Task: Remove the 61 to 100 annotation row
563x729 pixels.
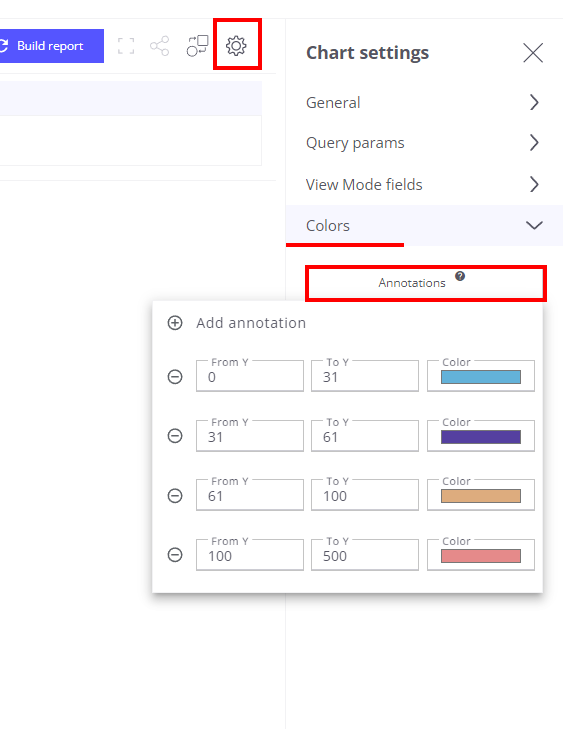Action: (x=175, y=496)
